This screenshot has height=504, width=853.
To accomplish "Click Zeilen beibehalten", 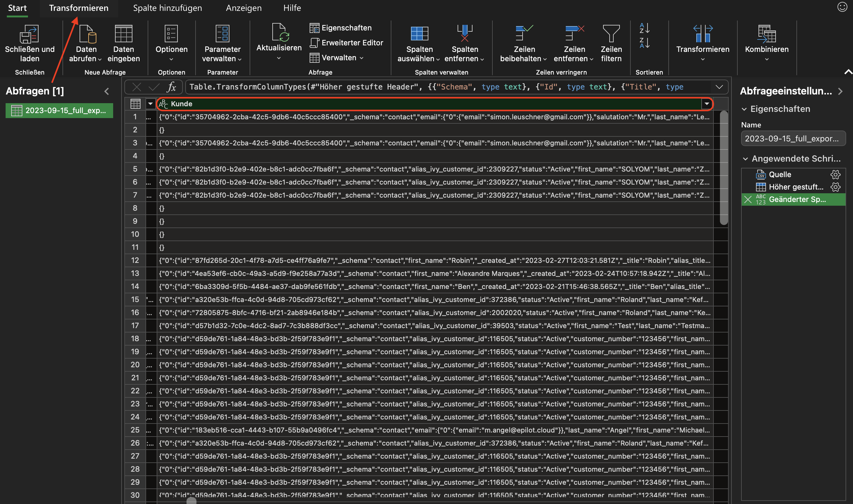I will [x=523, y=44].
